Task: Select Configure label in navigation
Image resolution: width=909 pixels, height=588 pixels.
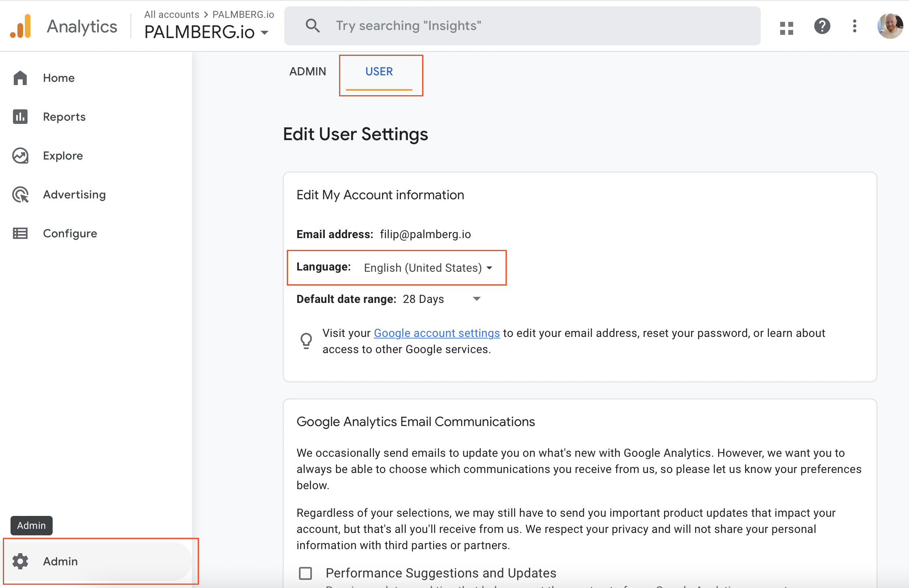Action: pyautogui.click(x=70, y=233)
